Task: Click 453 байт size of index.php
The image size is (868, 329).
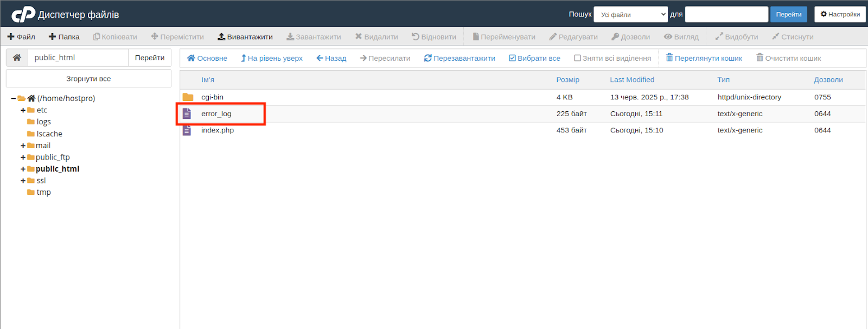Action: (x=571, y=130)
